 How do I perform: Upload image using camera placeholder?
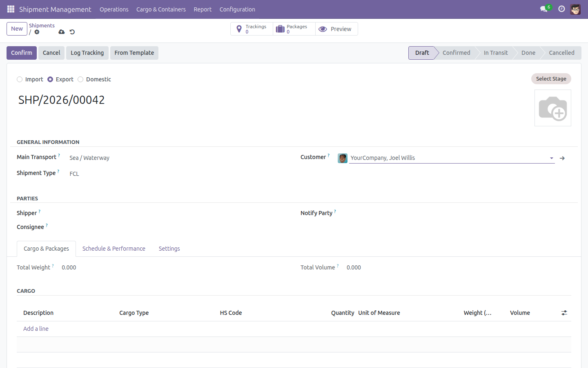tap(553, 108)
